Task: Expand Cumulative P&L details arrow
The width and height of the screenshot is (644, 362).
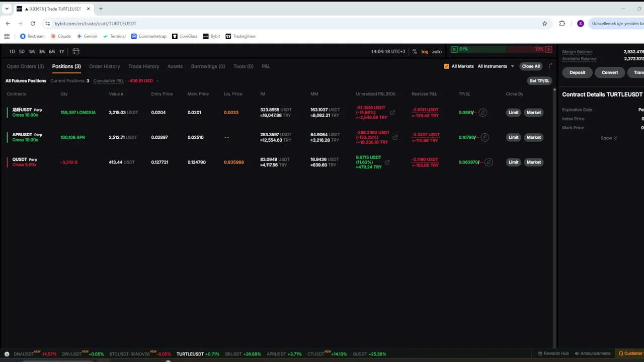Action: coord(157,81)
